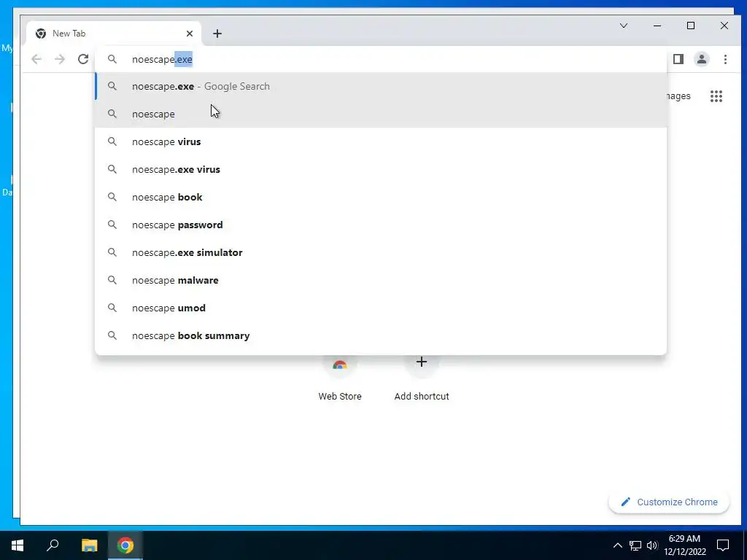Go back with the back arrow
747x560 pixels.
36,59
